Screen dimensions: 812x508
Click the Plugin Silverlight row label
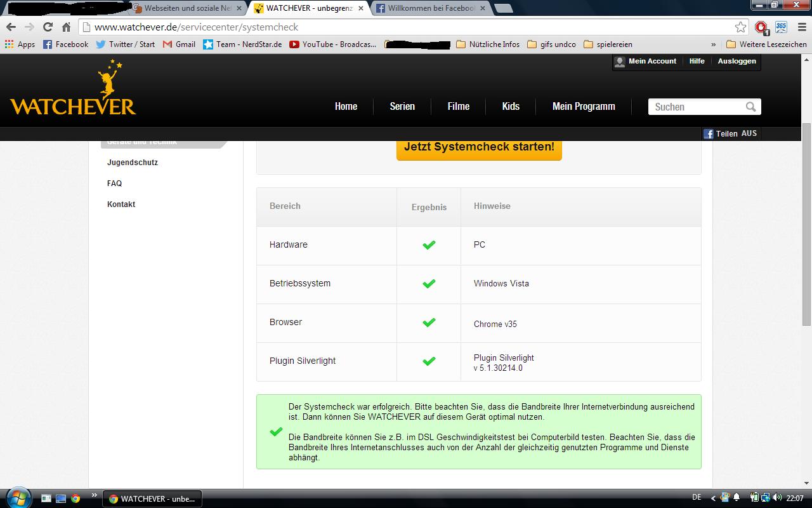[x=303, y=361]
